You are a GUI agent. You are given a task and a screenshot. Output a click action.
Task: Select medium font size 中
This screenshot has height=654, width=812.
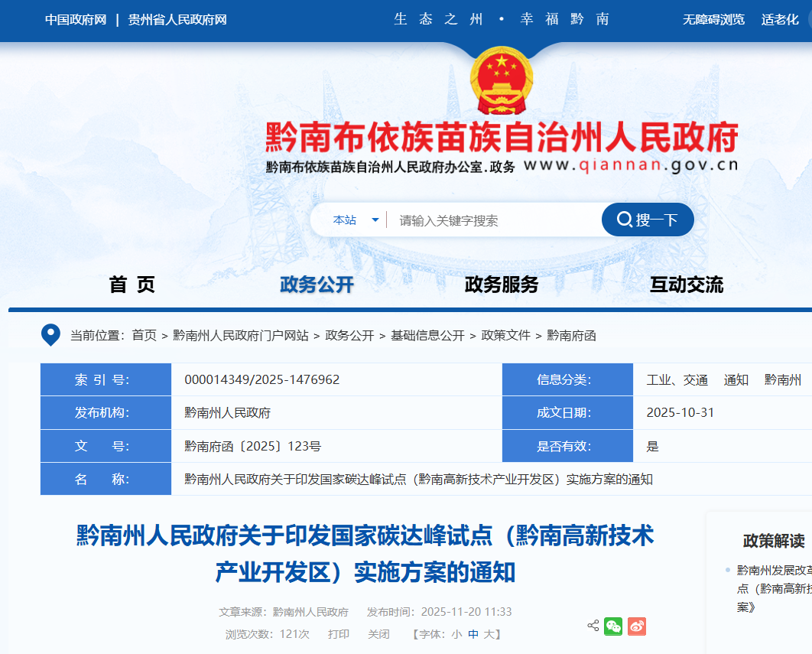coord(473,634)
